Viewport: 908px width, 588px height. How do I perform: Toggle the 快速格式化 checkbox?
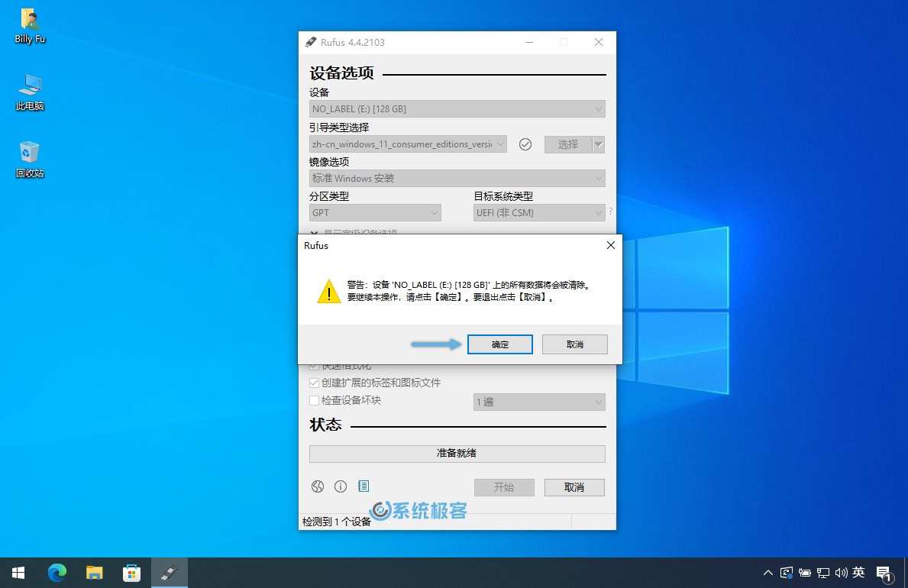tap(314, 365)
